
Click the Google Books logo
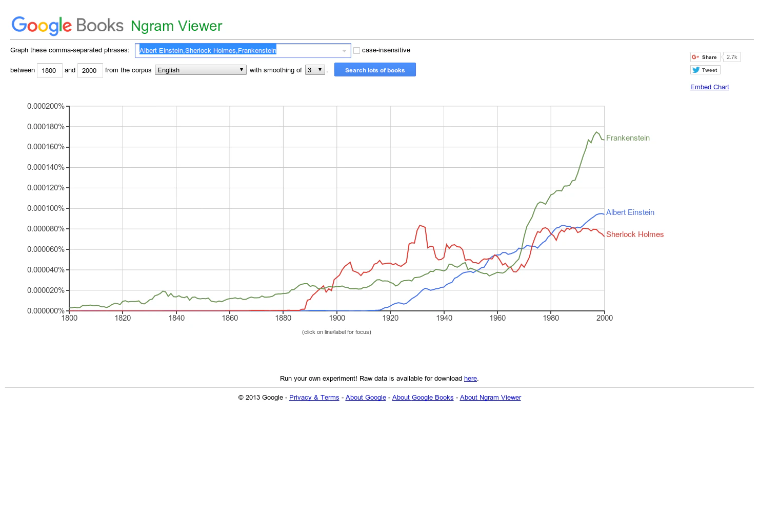[x=68, y=26]
